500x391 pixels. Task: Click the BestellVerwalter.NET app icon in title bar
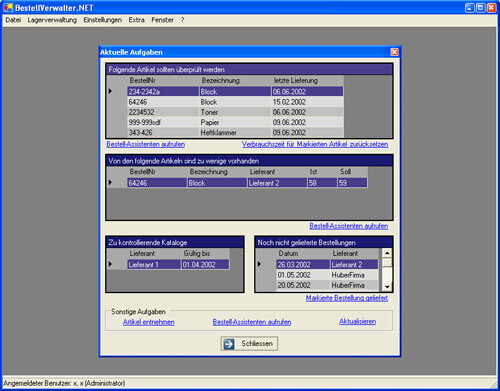pyautogui.click(x=8, y=7)
